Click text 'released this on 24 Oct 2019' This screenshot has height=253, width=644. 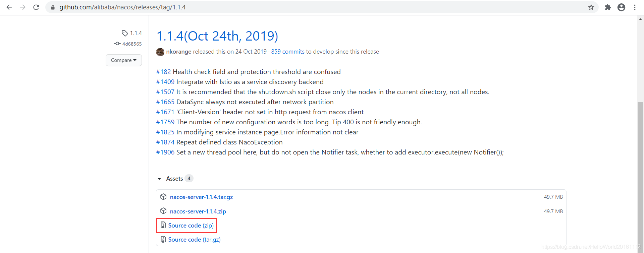(x=230, y=52)
